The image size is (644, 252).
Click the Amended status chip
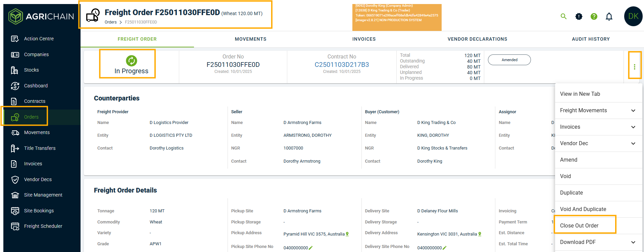[509, 60]
